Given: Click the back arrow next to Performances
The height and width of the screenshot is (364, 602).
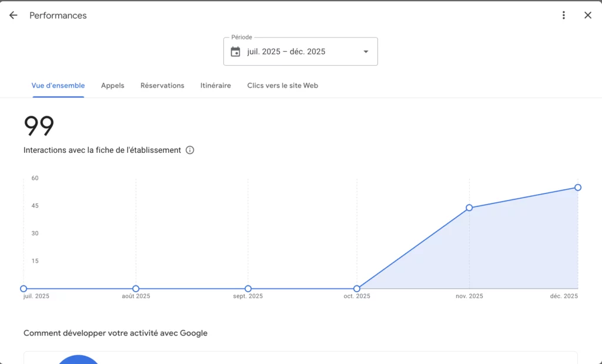Looking at the screenshot, I should pos(14,15).
